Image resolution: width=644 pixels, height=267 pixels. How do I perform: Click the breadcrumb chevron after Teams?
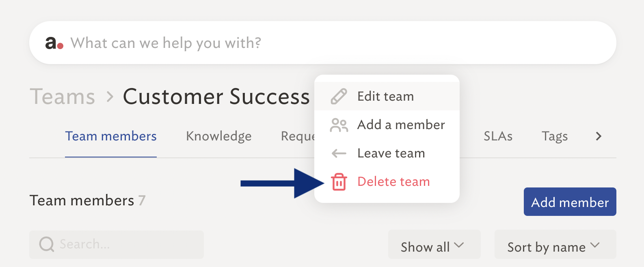[110, 97]
